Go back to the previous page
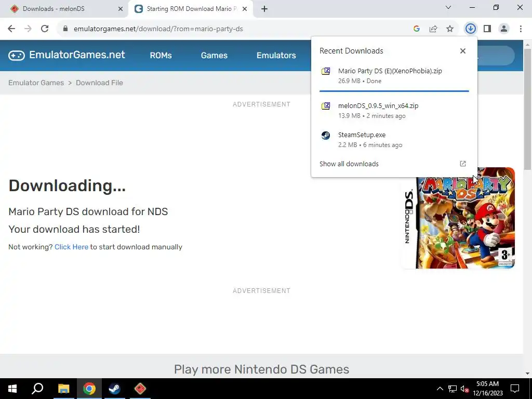 pos(11,29)
